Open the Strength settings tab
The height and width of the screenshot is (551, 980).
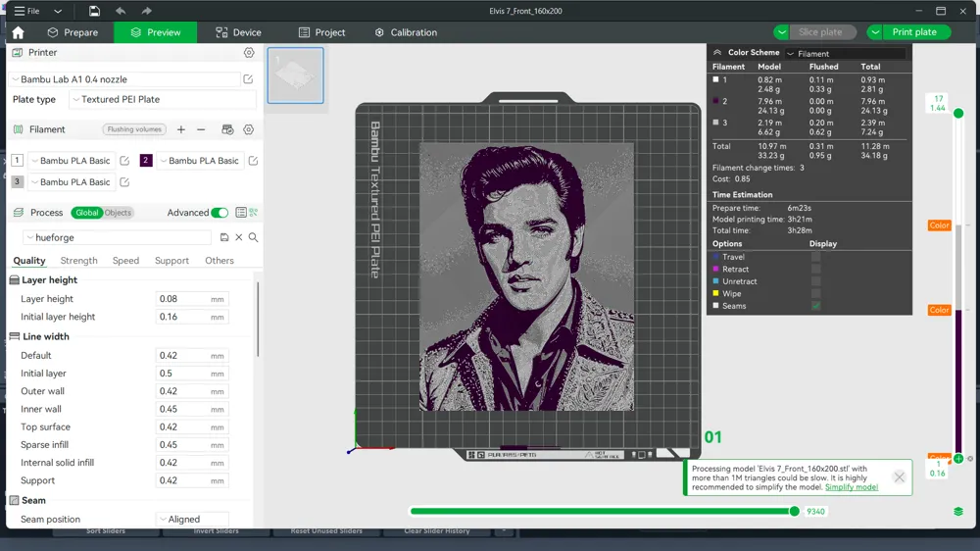coord(78,260)
